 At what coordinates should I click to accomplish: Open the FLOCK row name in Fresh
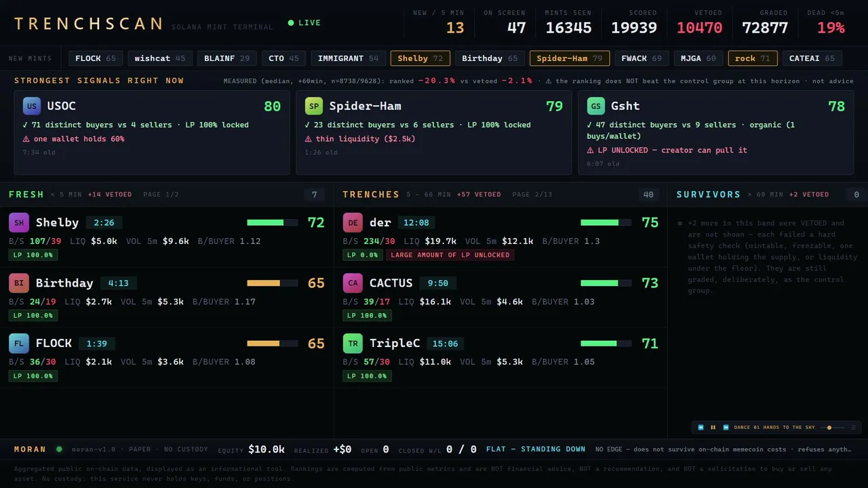pos(54,343)
